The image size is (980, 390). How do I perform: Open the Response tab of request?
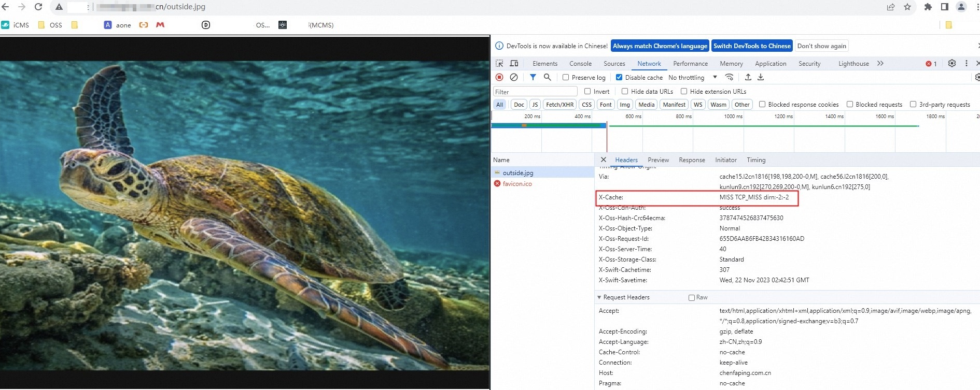click(x=692, y=160)
